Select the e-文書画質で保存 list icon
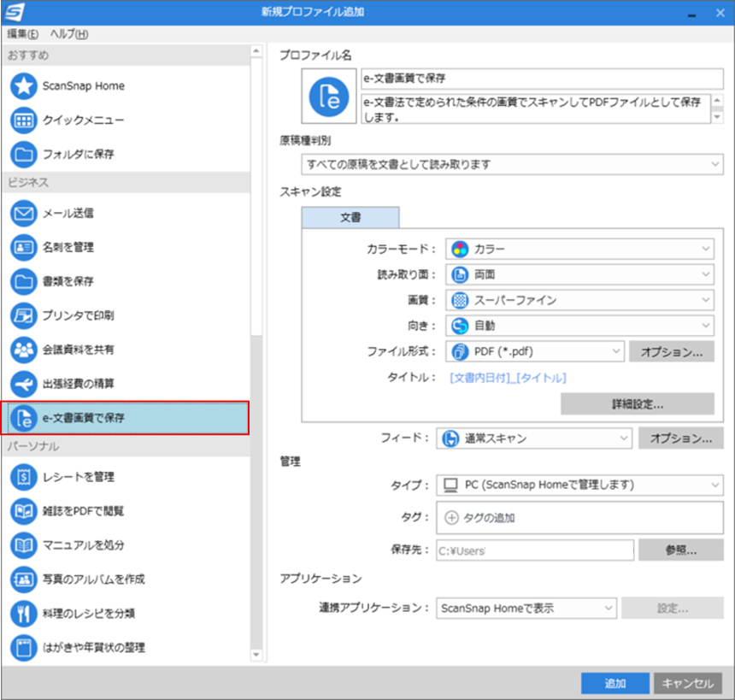735x700 pixels. tap(23, 418)
